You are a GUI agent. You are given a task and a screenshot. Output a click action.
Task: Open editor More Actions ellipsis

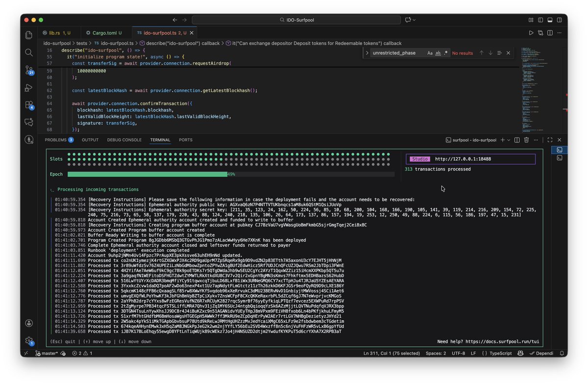(560, 33)
